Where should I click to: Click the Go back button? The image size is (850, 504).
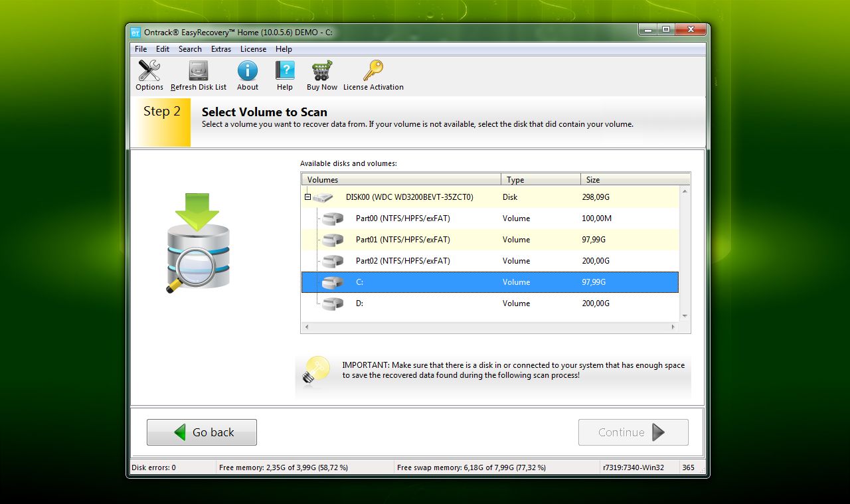[x=202, y=432]
